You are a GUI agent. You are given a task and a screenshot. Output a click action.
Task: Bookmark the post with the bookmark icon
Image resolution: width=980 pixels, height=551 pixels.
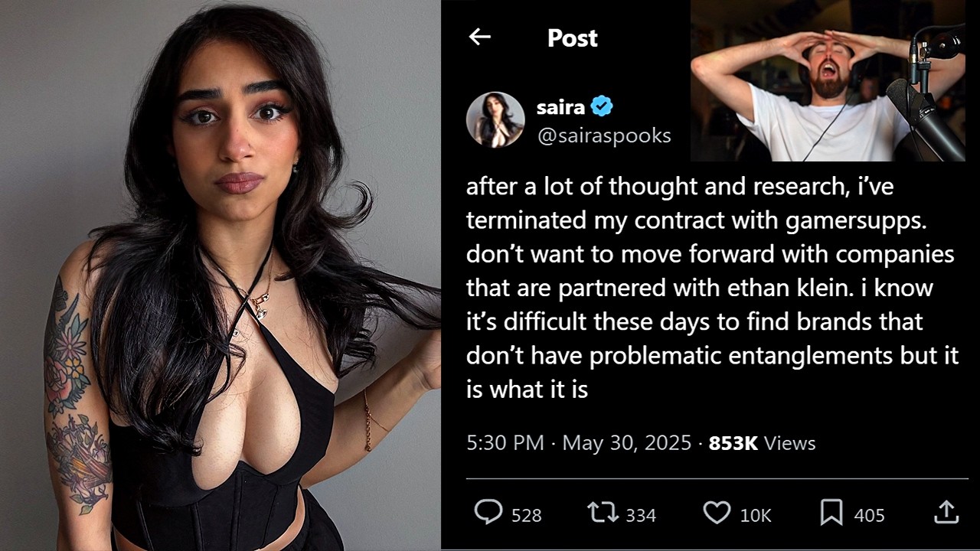(x=831, y=513)
